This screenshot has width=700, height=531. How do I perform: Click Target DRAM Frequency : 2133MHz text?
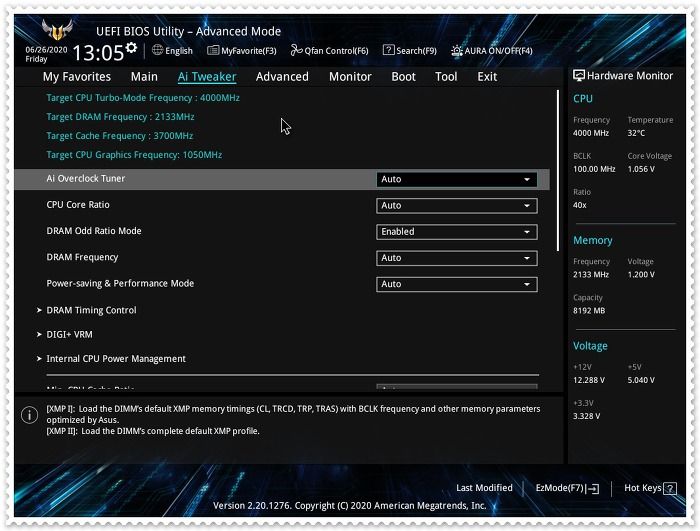click(121, 117)
